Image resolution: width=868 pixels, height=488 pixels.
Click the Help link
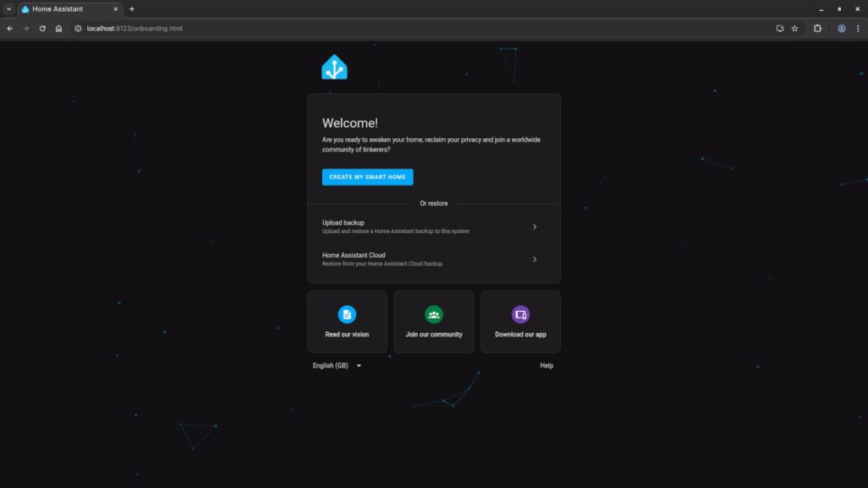click(547, 366)
